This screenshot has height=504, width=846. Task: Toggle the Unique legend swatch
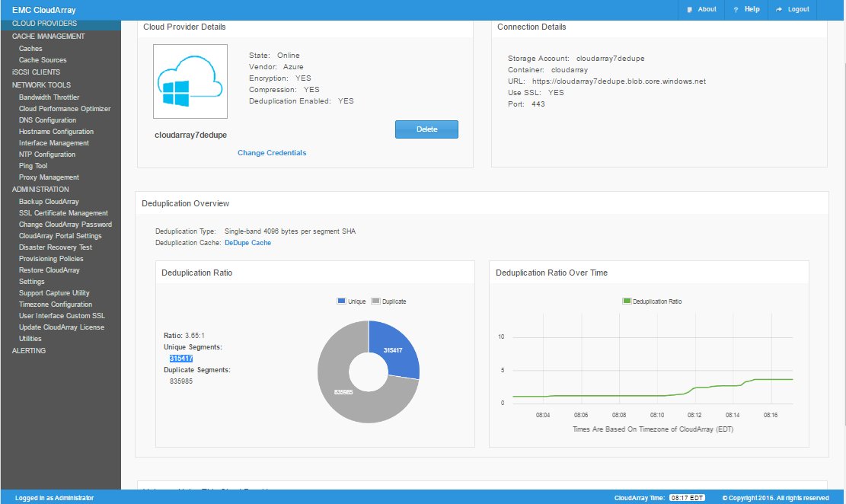coord(341,301)
